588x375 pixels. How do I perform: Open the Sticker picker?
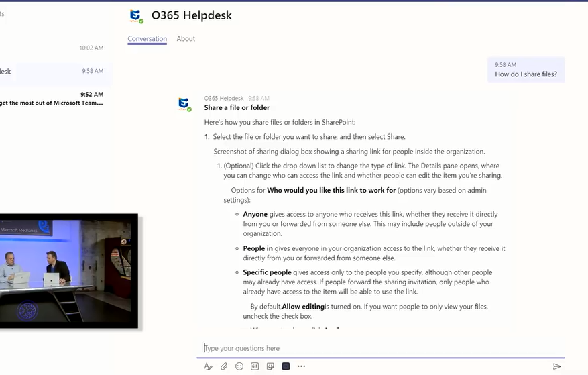pos(270,366)
